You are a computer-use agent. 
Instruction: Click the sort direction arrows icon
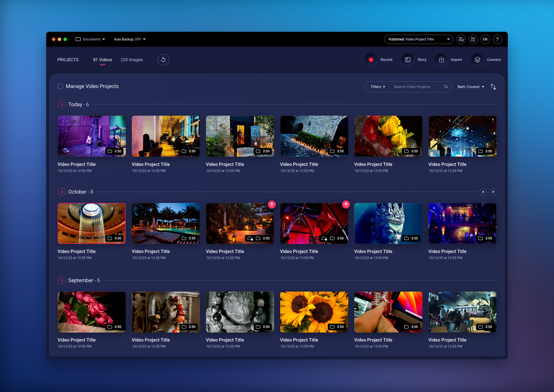(x=493, y=87)
